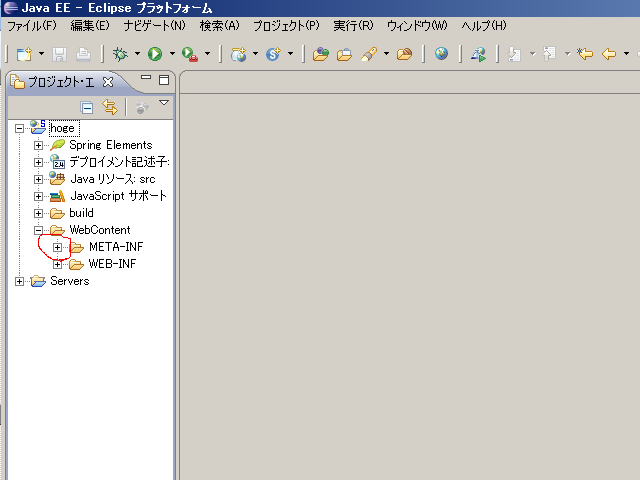Expand the Servers project node
The height and width of the screenshot is (480, 640).
pyautogui.click(x=19, y=282)
